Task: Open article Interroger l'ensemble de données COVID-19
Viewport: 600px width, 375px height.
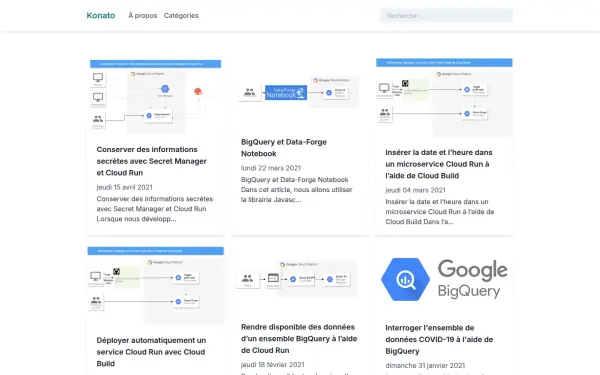Action: [x=439, y=339]
